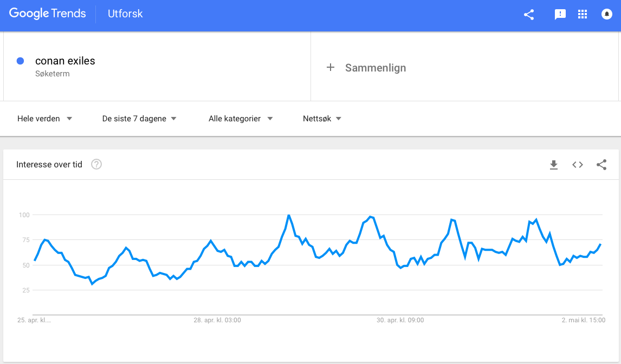Expand the Alle kategorier dropdown
This screenshot has width=621, height=364.
[x=241, y=119]
